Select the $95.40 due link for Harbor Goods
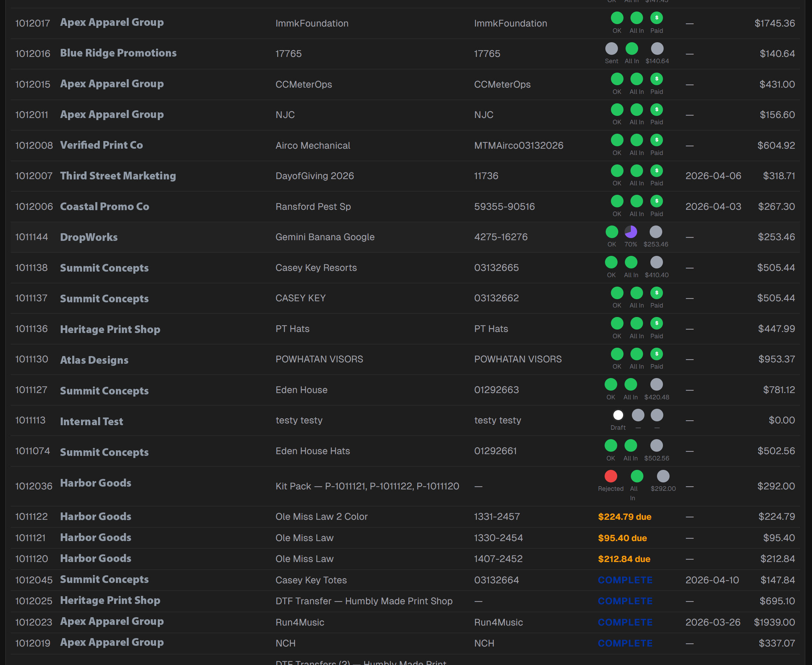 click(622, 538)
